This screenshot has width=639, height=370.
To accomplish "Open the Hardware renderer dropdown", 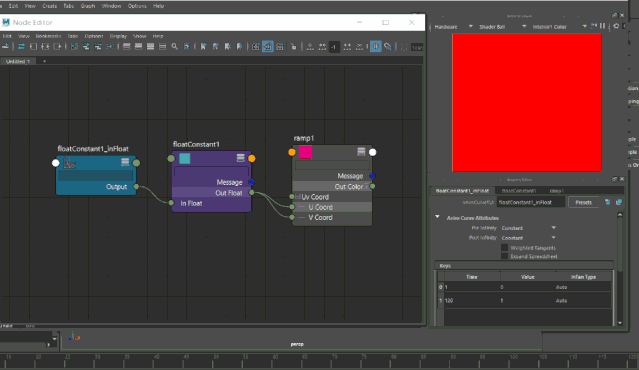I will [453, 26].
